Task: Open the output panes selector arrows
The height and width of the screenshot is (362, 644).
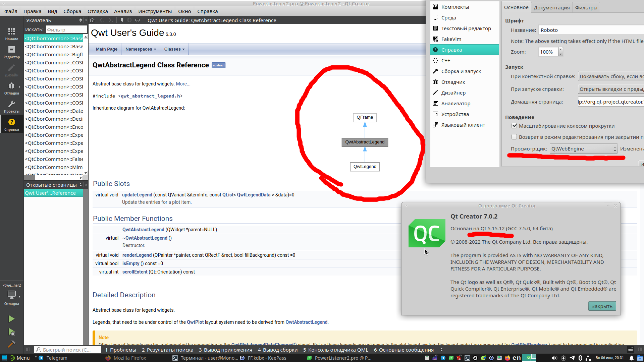Action: click(441, 350)
